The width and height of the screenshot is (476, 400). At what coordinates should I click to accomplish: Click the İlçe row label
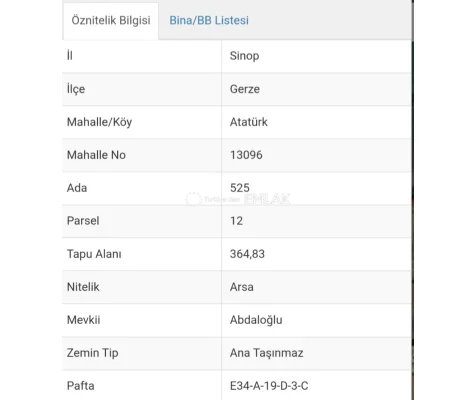(x=76, y=89)
